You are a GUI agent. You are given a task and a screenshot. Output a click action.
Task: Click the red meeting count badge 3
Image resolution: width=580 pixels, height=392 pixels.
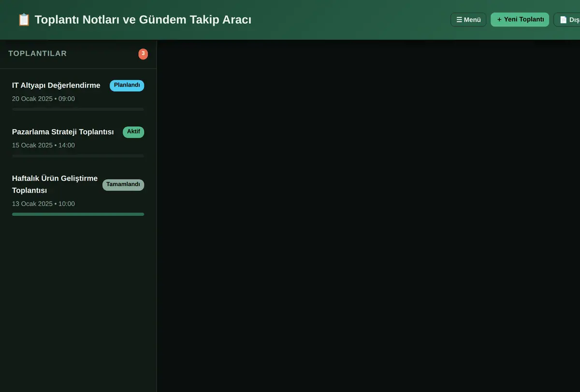(143, 54)
